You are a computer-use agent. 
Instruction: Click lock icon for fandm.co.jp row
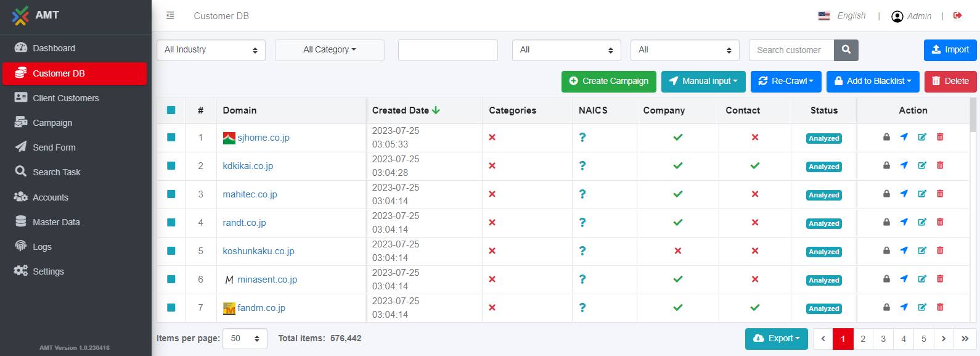[886, 307]
